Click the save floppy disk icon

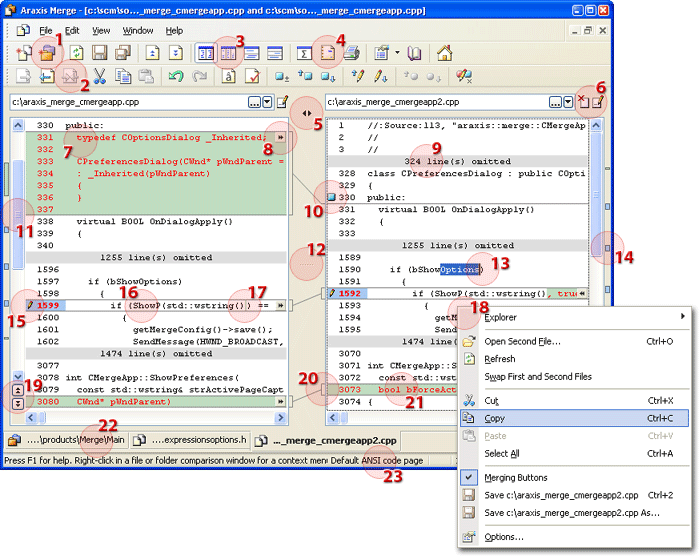coord(99,53)
